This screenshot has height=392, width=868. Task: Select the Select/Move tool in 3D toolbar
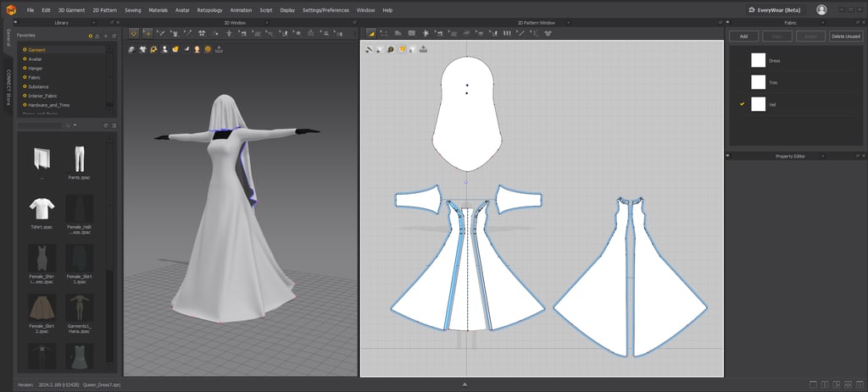click(147, 33)
